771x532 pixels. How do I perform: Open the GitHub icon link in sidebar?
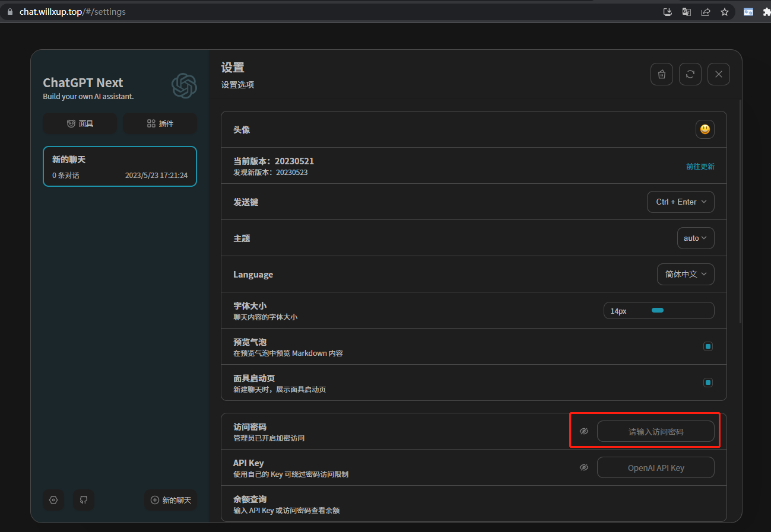(x=84, y=500)
